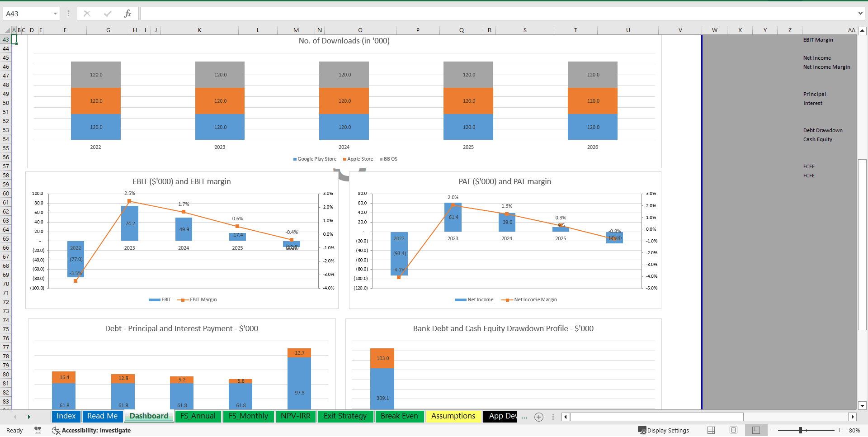This screenshot has width=868, height=437.
Task: Click the Select All corner triangle
Action: tap(7, 30)
